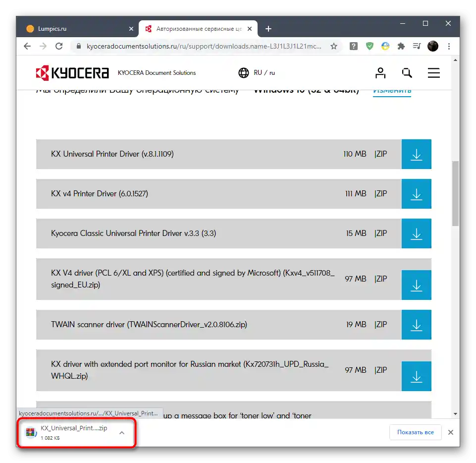The height and width of the screenshot is (463, 476).
Task: Open the Kyocera site search magnifier
Action: tap(407, 73)
